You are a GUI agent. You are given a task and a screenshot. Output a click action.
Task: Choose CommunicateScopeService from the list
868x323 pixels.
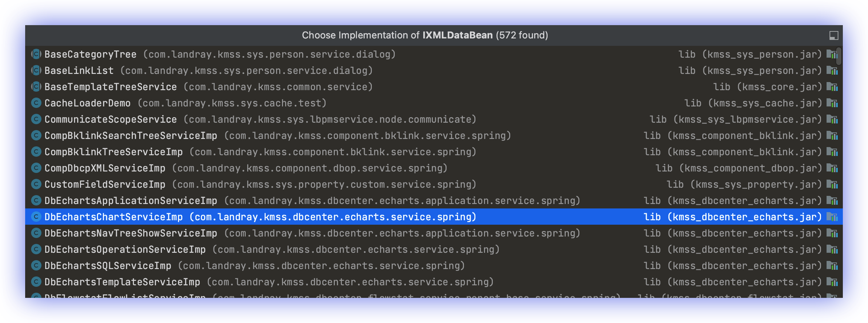pyautogui.click(x=434, y=119)
